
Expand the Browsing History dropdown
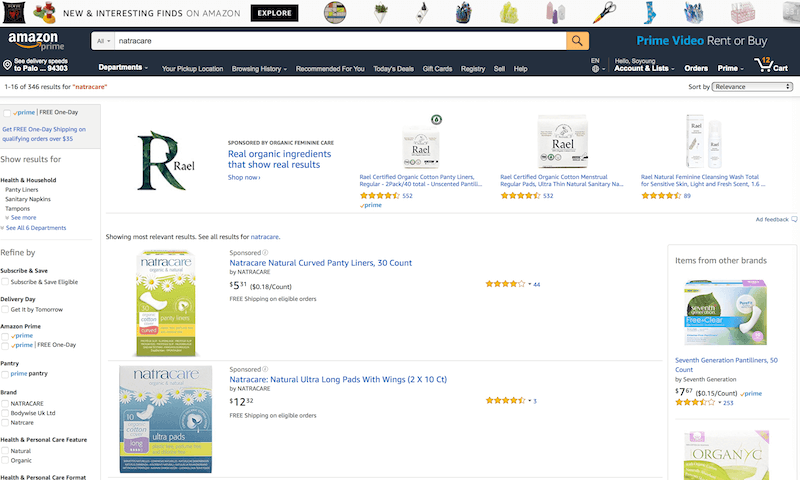259,69
